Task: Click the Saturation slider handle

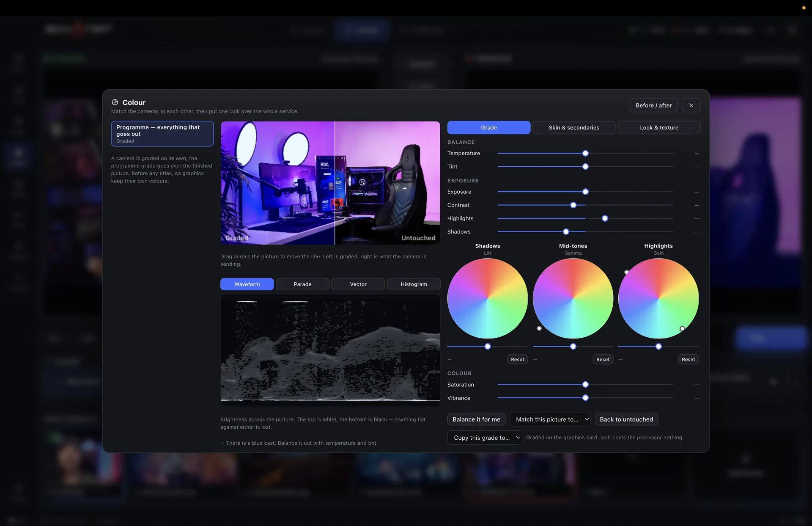Action: (x=585, y=385)
